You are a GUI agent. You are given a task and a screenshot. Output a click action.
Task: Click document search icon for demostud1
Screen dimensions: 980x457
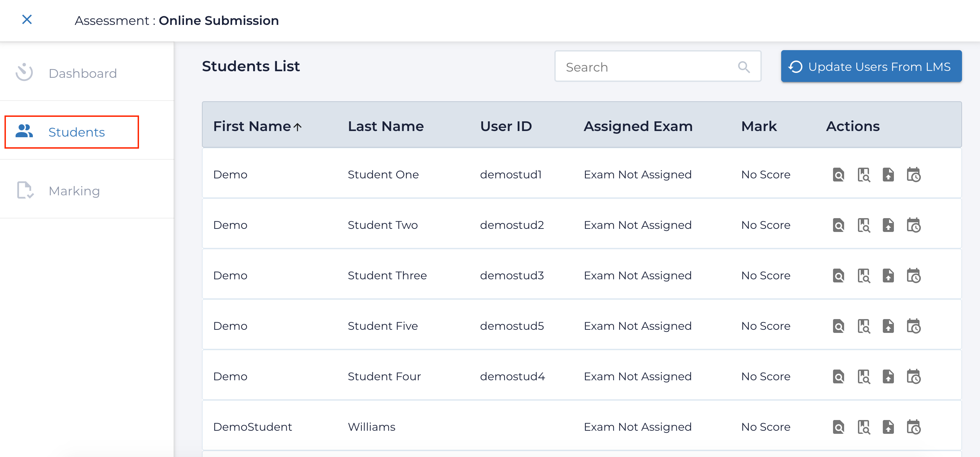click(838, 175)
